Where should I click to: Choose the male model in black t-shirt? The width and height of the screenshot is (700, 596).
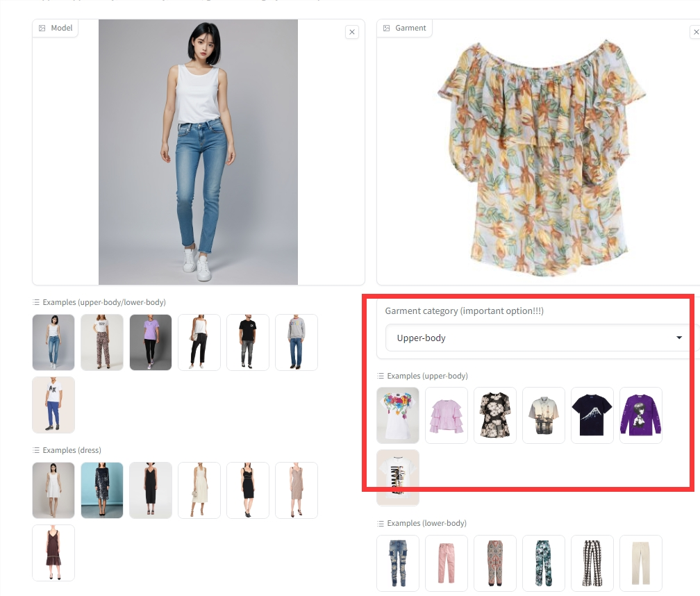[247, 342]
